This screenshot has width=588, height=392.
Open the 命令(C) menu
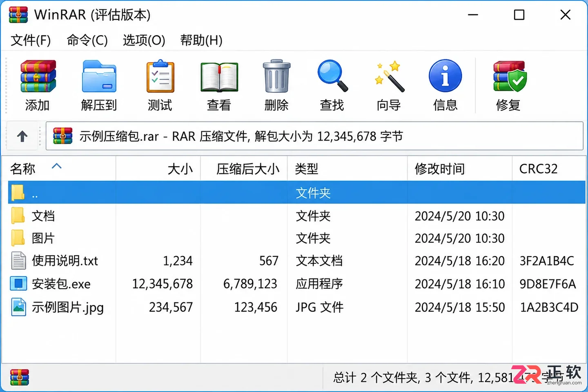pyautogui.click(x=87, y=40)
